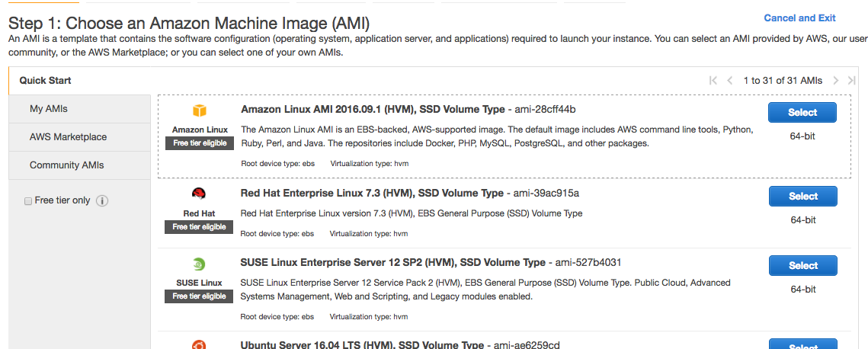Enable the Free tier only checkbox

point(28,201)
